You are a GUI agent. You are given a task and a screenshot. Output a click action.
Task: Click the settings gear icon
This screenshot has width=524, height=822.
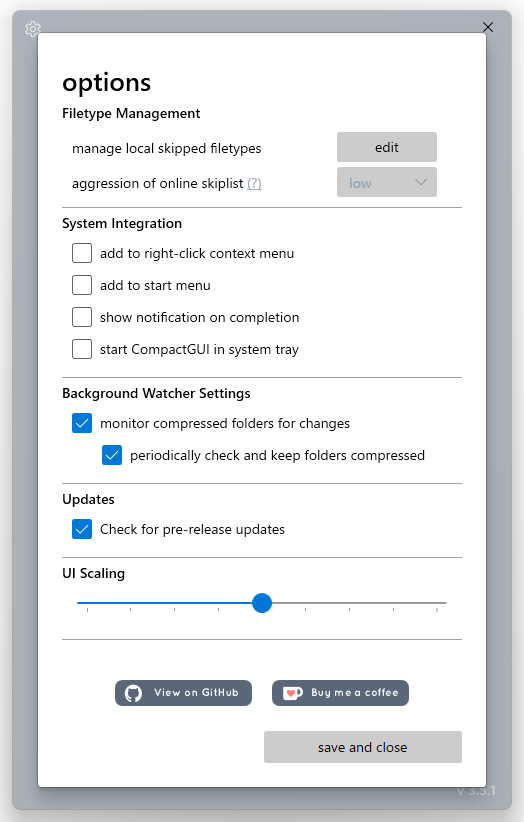pos(32,28)
